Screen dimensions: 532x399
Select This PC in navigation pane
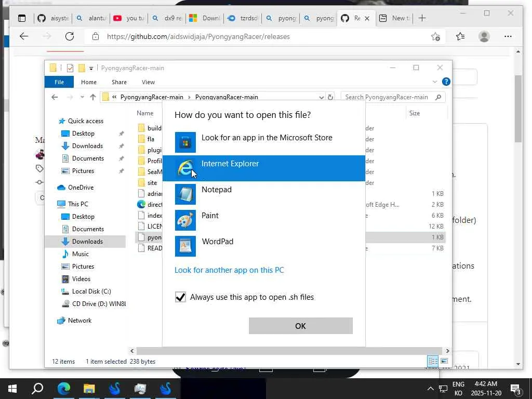[78, 204]
